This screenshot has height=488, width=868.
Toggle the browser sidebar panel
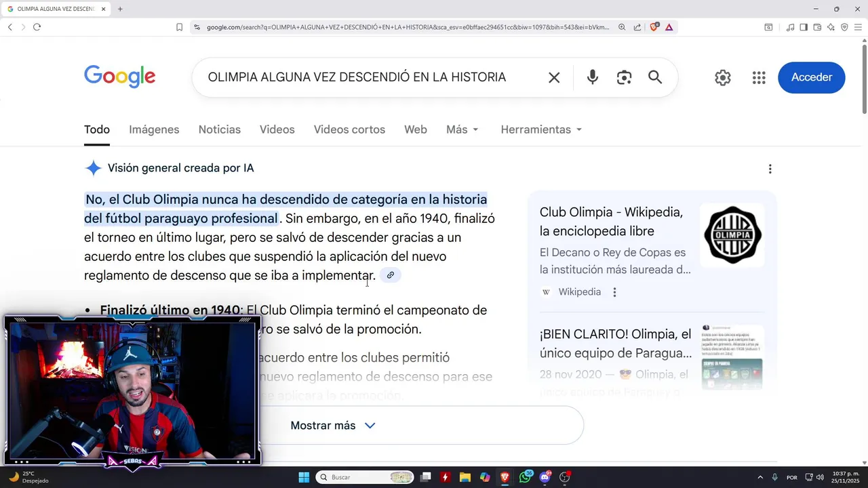click(x=804, y=27)
